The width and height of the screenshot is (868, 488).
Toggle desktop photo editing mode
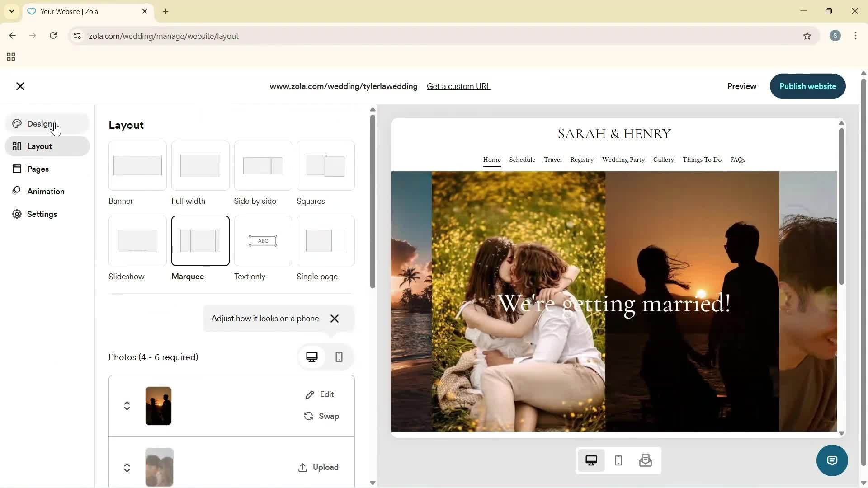[312, 357]
